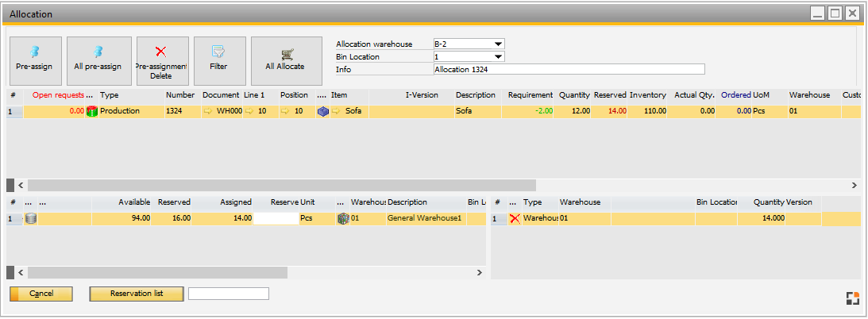Screen dimensions: 868x319
Task: Click the Reserve quantity input cell
Action: point(276,218)
